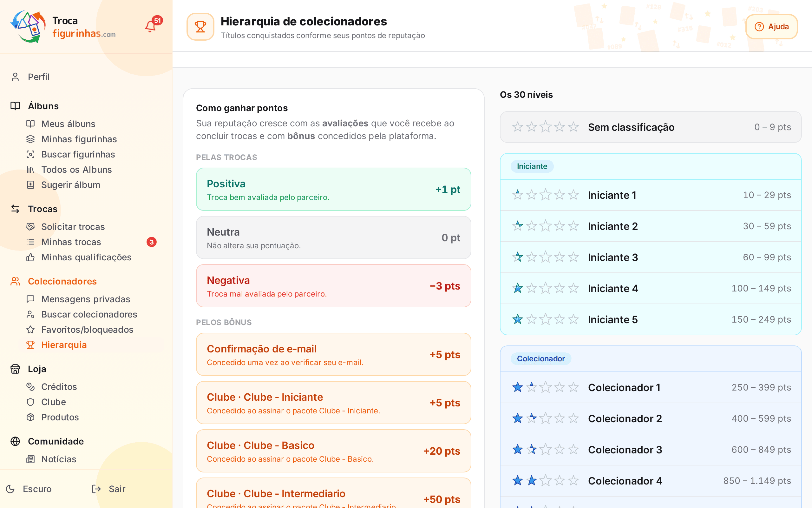Click the Minhas figurinhas layers icon
This screenshot has height=508, width=812.
point(30,139)
